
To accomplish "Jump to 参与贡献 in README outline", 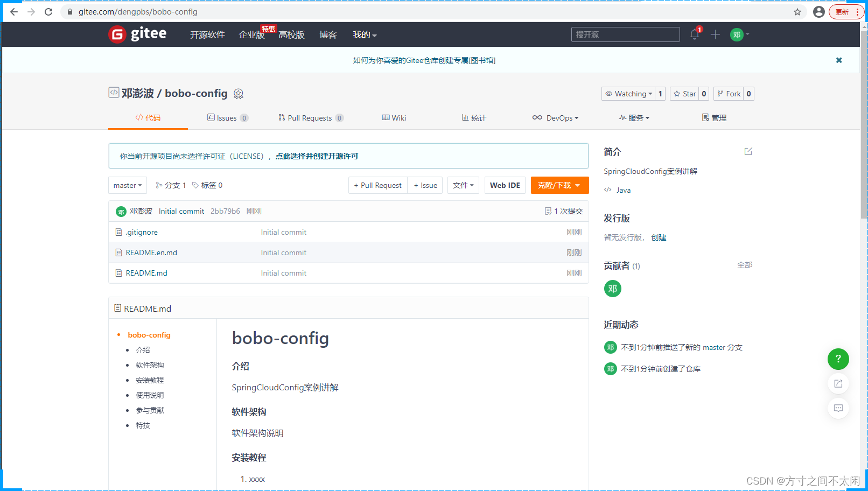I will point(150,410).
